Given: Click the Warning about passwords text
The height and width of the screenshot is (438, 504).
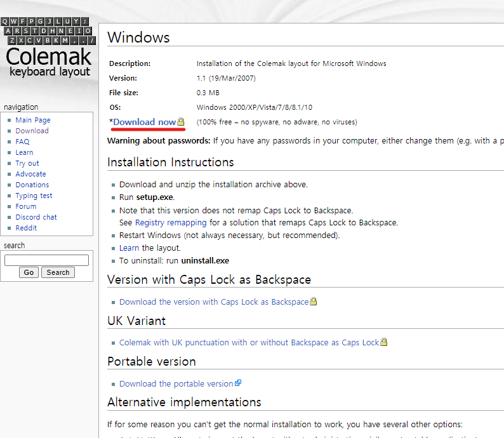Looking at the screenshot, I should [159, 141].
